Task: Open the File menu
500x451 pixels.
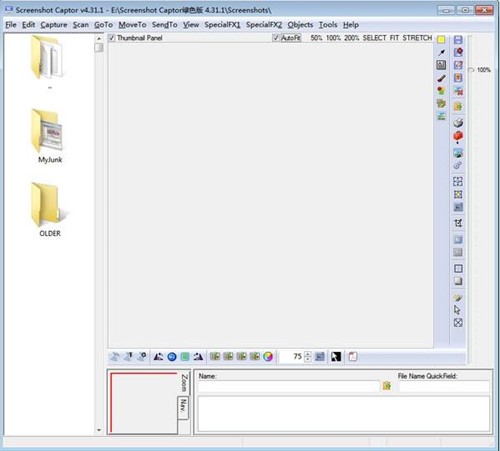Action: pos(11,25)
